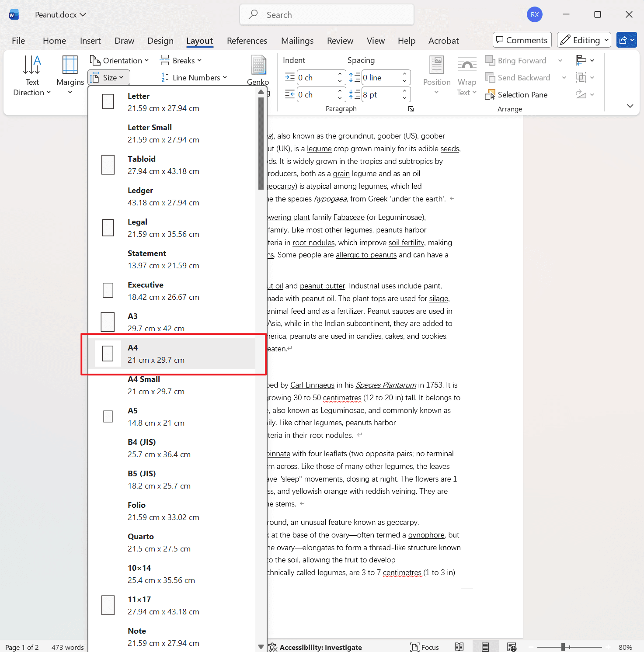Viewport: 644px width, 652px height.
Task: Open the Margins options
Action: point(70,75)
